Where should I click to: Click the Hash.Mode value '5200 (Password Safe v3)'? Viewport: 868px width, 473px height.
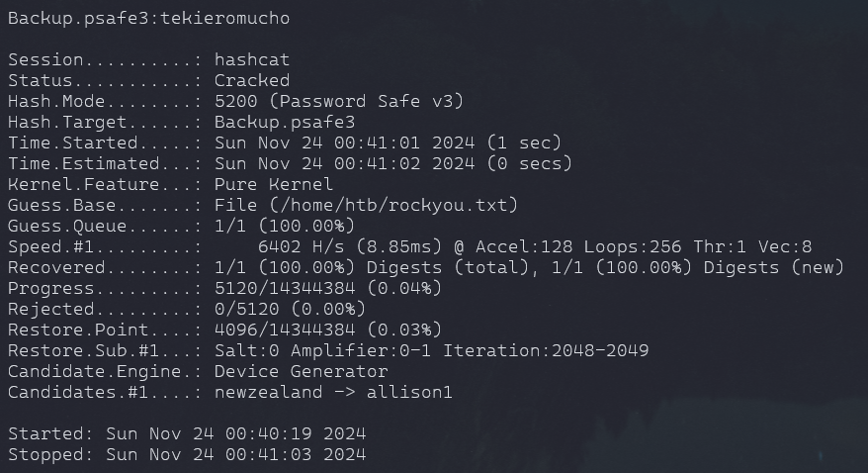[x=339, y=101]
